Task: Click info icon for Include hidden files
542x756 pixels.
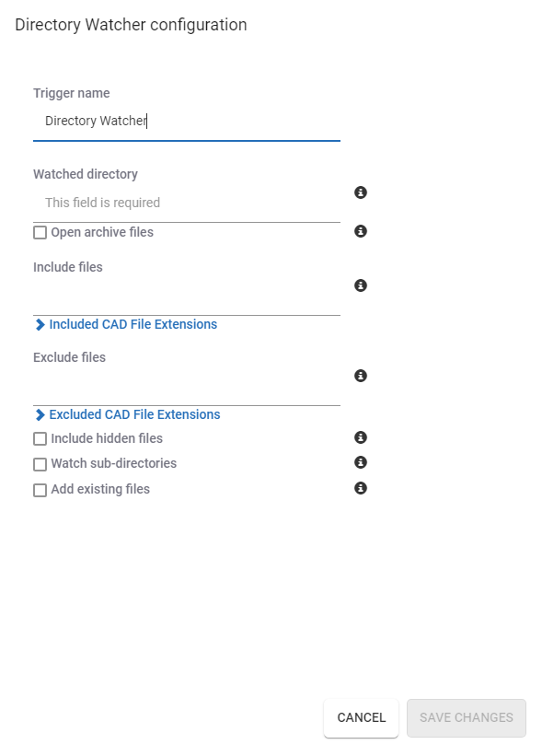Action: click(361, 437)
